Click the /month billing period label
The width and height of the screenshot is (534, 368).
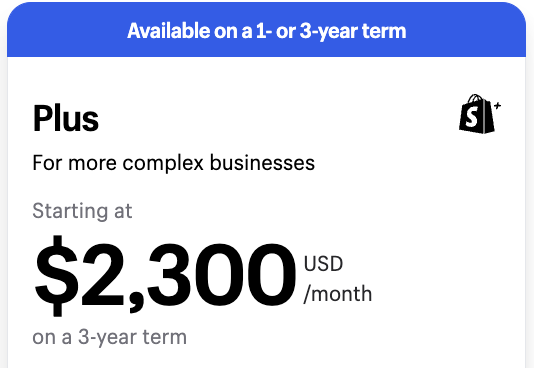[x=337, y=293]
